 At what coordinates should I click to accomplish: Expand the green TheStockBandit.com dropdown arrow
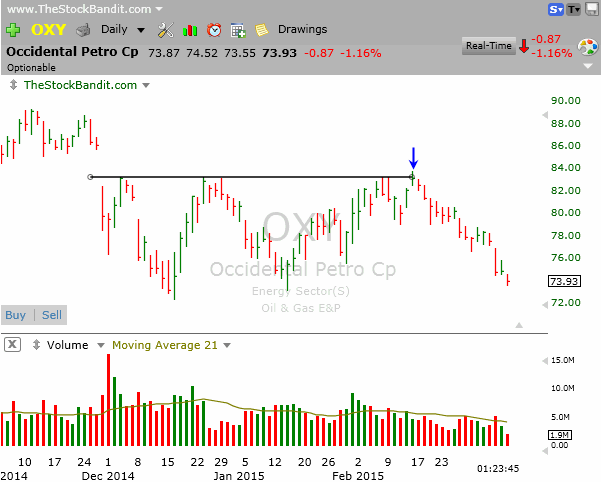146,85
